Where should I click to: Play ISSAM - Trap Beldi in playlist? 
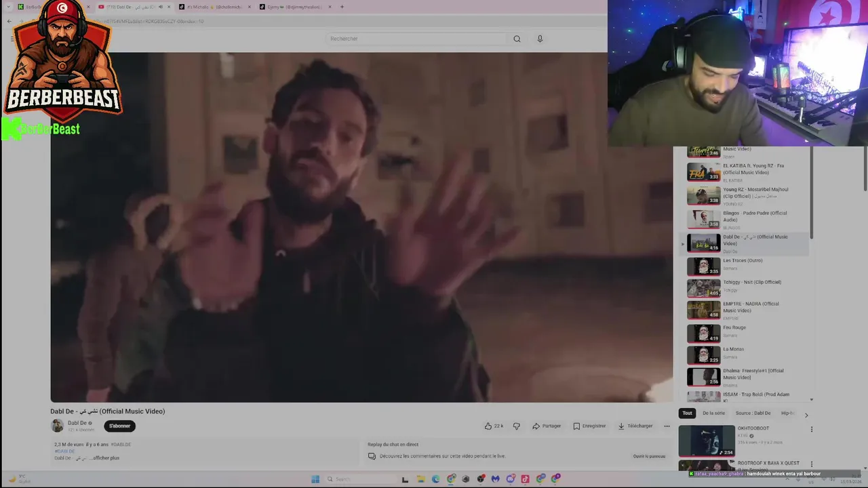(x=745, y=396)
